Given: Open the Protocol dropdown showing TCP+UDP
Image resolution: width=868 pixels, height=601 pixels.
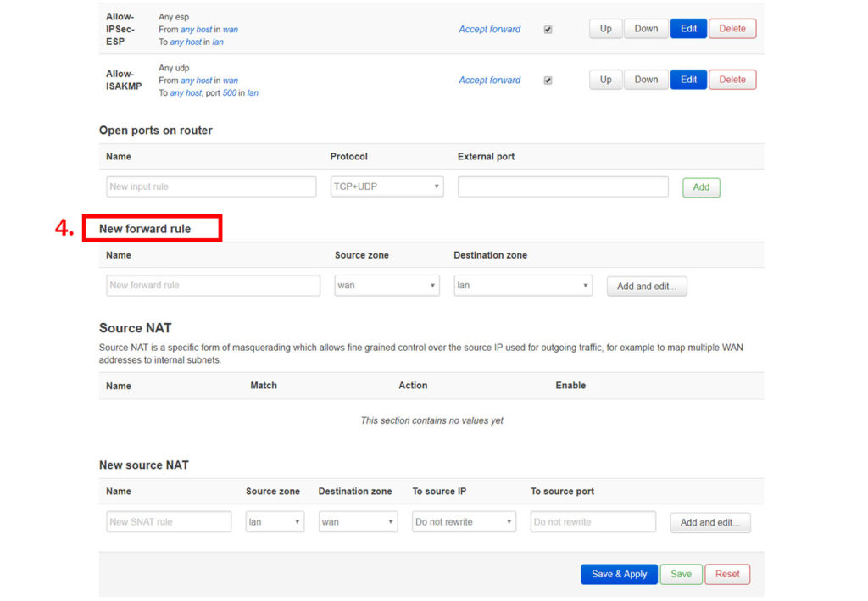Looking at the screenshot, I should (x=387, y=186).
